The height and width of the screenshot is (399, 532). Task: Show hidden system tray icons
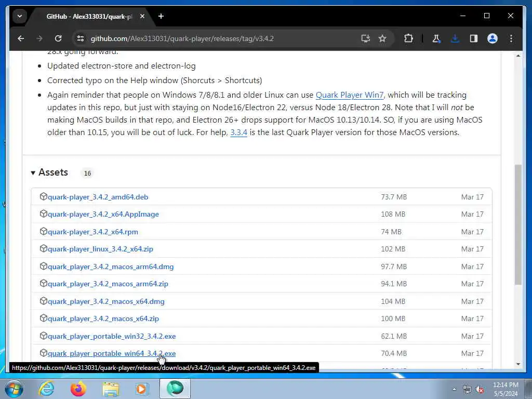point(454,389)
